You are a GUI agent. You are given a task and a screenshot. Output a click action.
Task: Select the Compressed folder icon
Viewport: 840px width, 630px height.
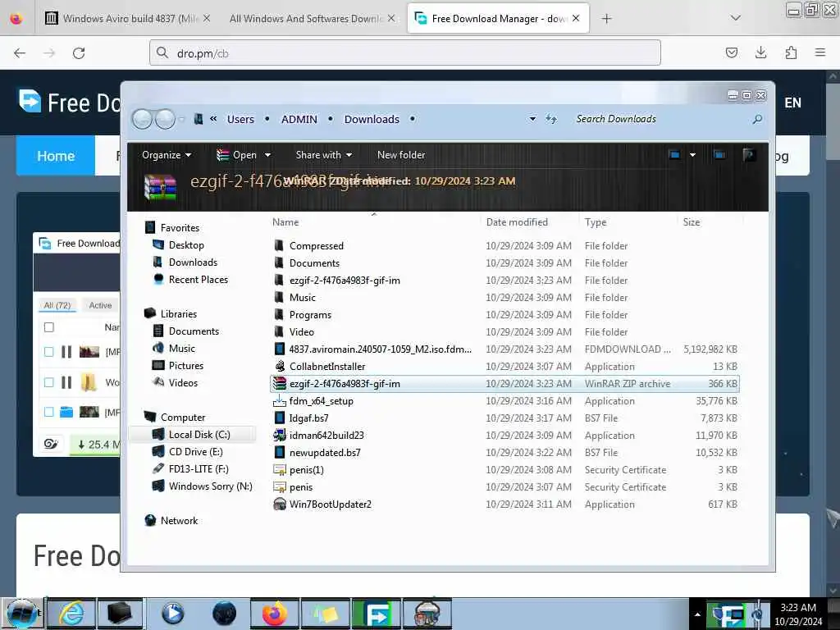click(279, 245)
